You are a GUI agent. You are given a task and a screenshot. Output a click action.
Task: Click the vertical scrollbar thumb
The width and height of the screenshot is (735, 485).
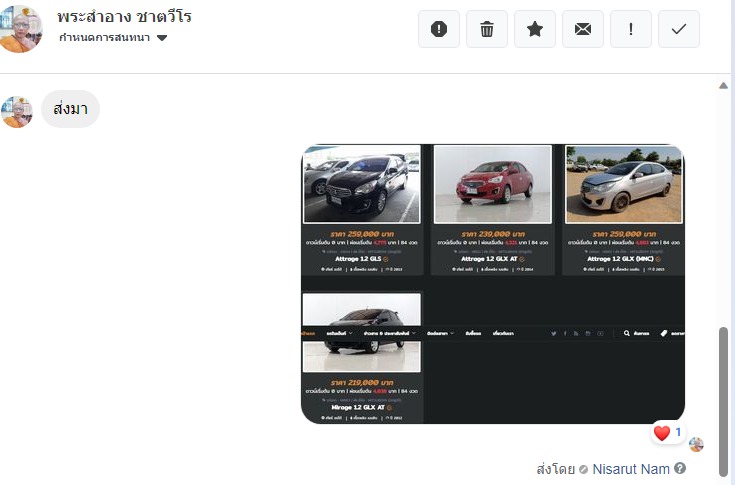pyautogui.click(x=723, y=402)
